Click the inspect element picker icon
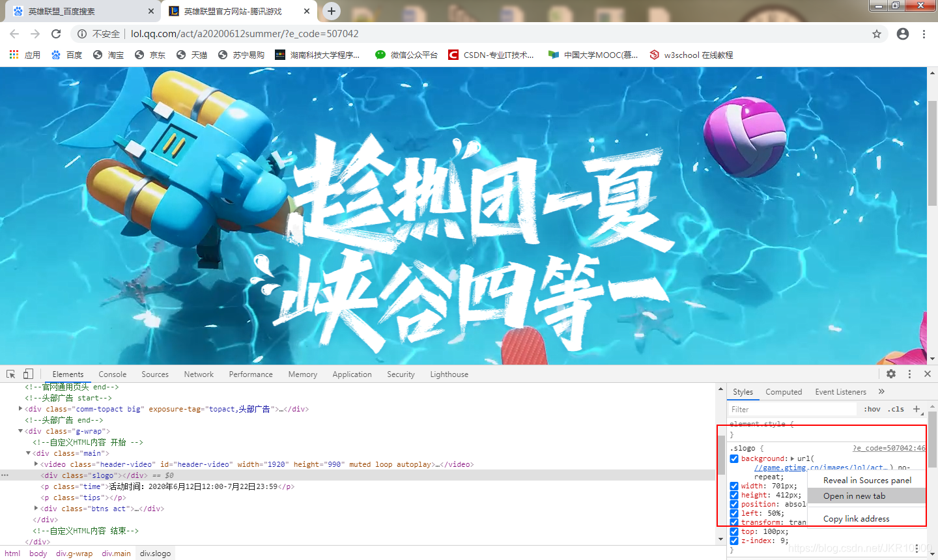 (x=10, y=374)
